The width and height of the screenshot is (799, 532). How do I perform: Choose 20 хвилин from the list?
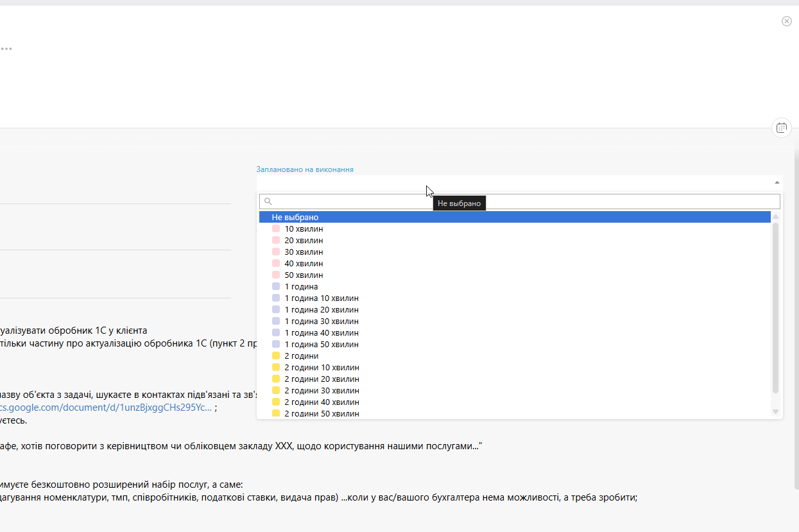[x=515, y=240]
